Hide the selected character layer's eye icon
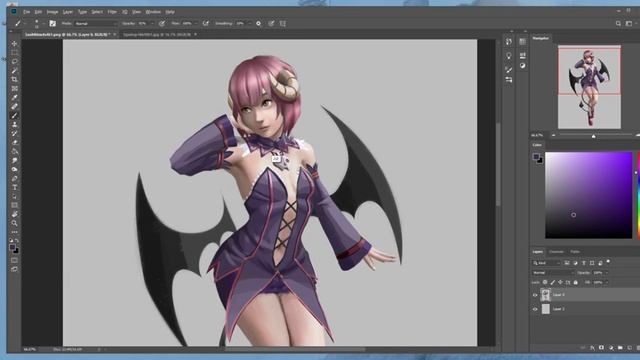 click(535, 295)
